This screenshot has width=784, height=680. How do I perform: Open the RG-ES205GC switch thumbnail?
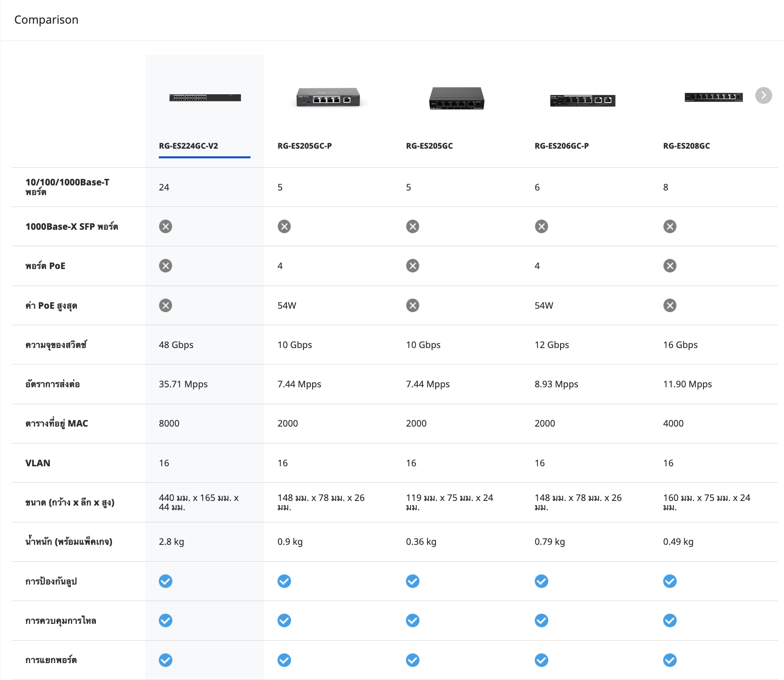(457, 98)
